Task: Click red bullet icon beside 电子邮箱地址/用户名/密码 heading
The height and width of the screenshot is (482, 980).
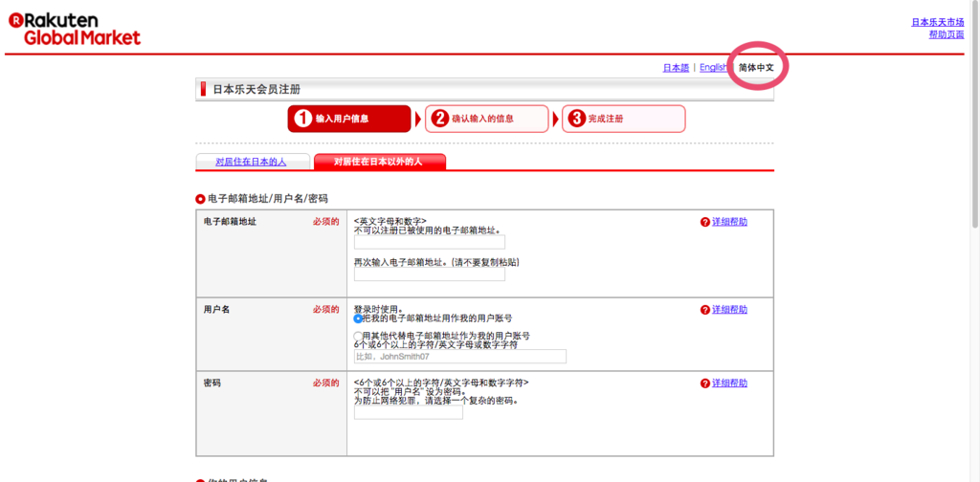Action: [x=200, y=199]
